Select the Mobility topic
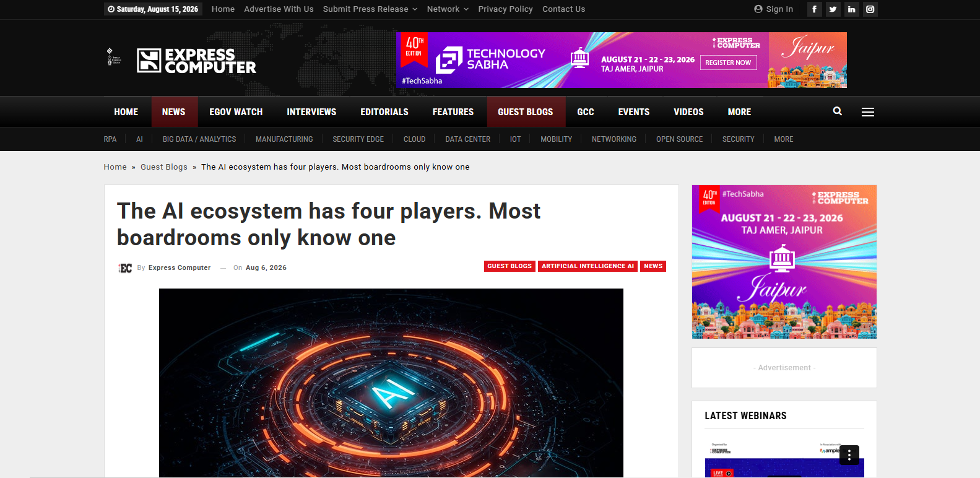980x478 pixels. (x=556, y=139)
